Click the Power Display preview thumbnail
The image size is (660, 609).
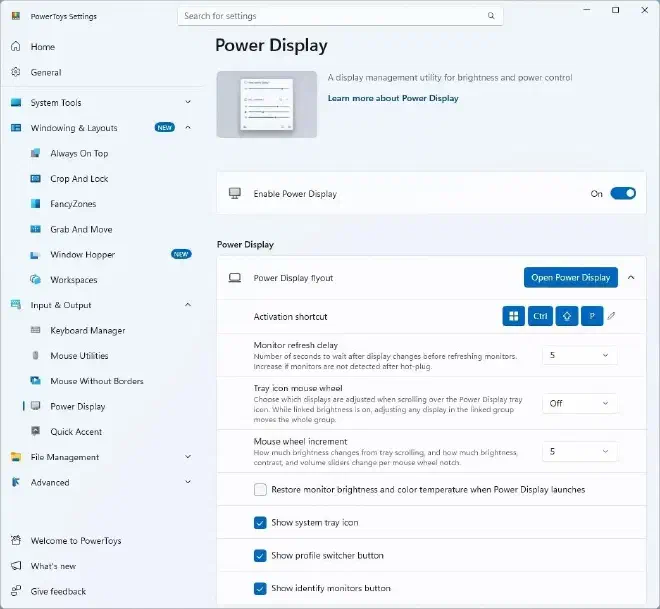[267, 104]
